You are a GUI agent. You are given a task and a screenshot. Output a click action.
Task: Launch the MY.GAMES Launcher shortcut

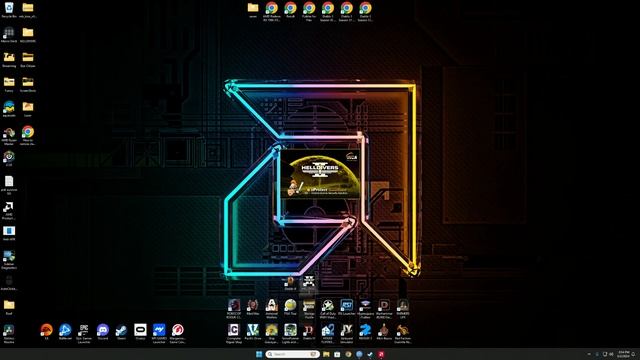[x=159, y=333]
